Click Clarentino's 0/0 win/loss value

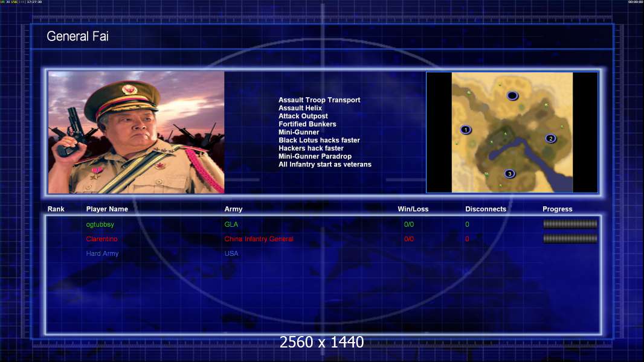click(408, 239)
